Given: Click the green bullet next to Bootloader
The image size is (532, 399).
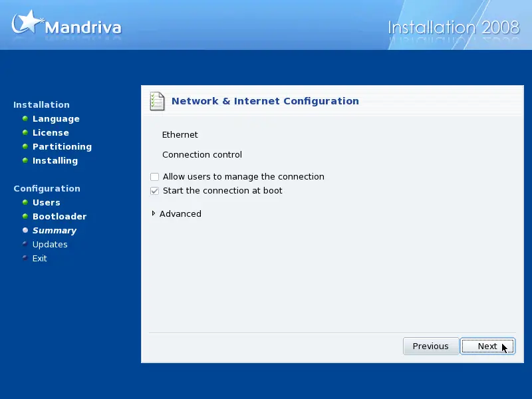Looking at the screenshot, I should click(x=25, y=216).
